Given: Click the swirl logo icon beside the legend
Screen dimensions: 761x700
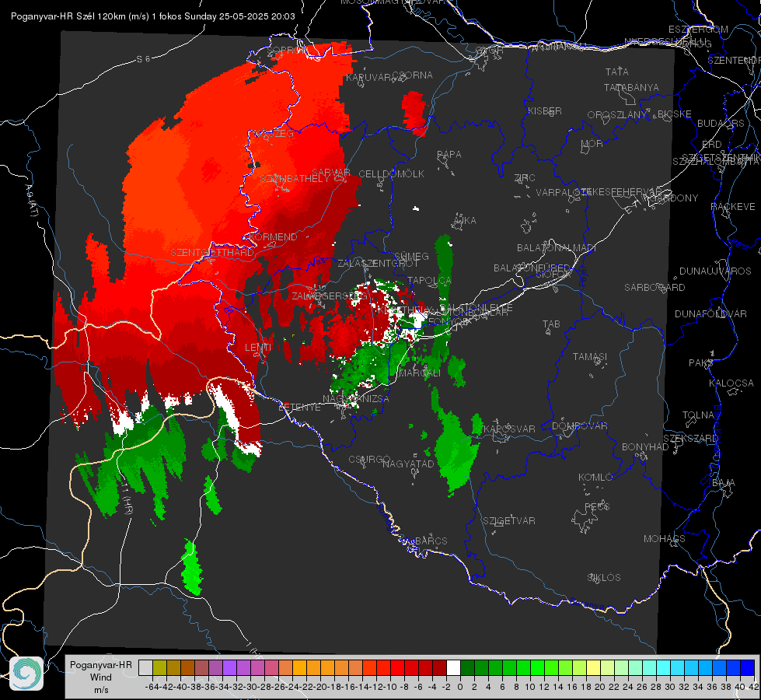Looking at the screenshot, I should coord(26,674).
